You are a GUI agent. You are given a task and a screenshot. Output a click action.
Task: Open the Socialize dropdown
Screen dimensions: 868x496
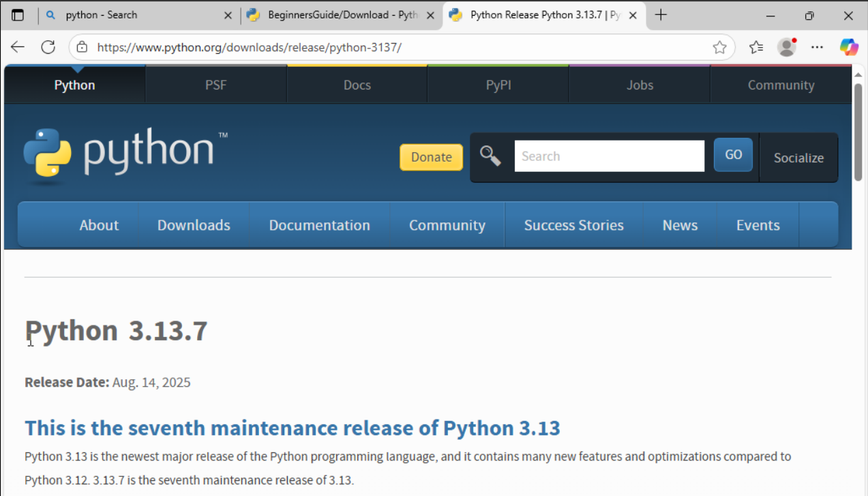tap(798, 158)
